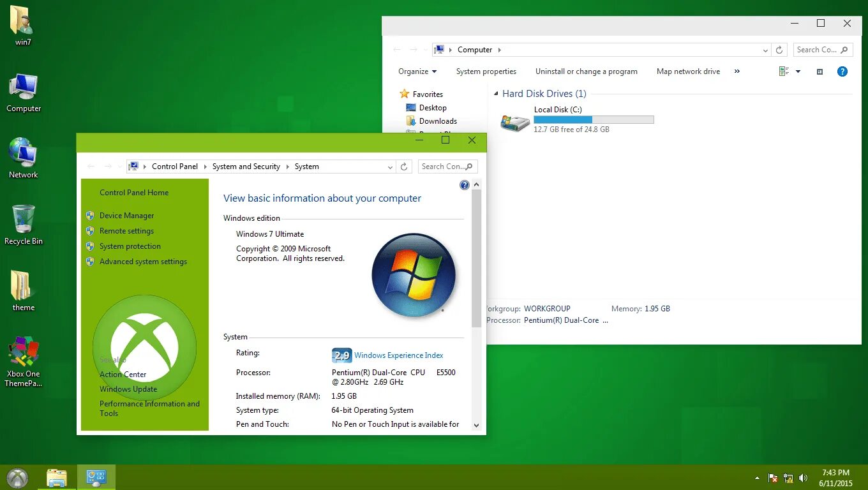
Task: Click the Xbox Start button on taskbar
Action: coord(17,478)
